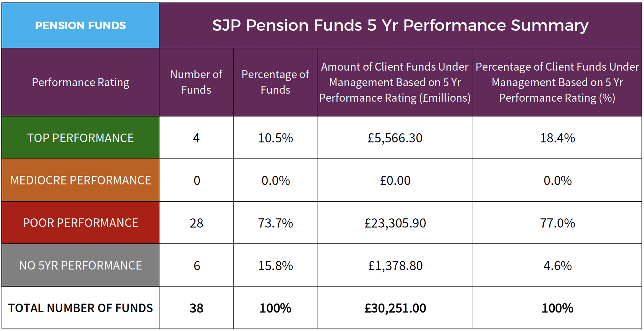The height and width of the screenshot is (331, 644).
Task: Click the total £30,251.00 cell
Action: coord(395,308)
